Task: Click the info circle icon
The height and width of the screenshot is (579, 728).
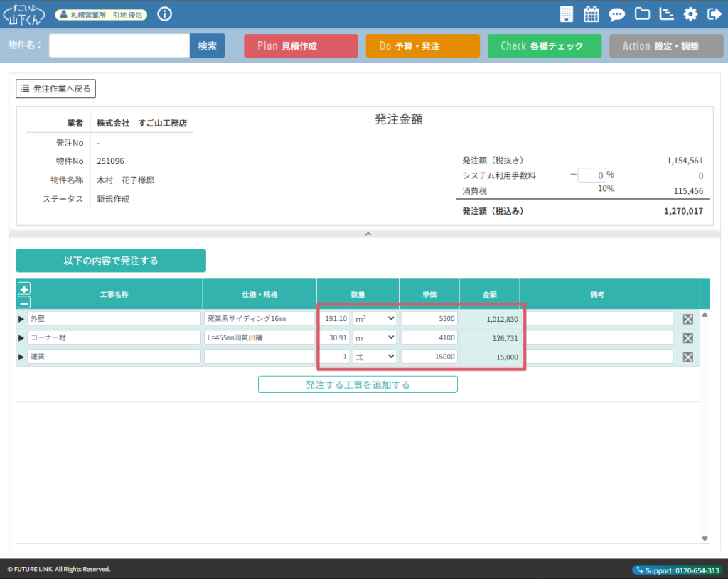Action: tap(164, 14)
